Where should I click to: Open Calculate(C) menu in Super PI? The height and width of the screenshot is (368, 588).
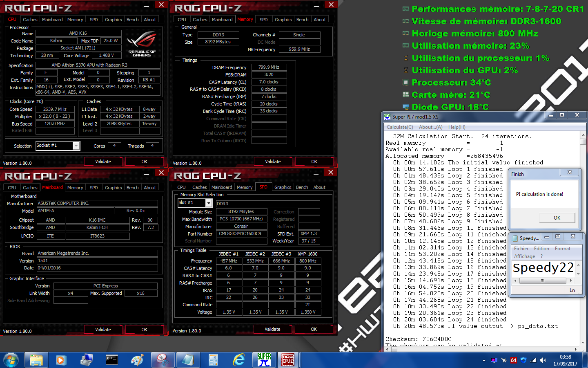click(400, 127)
